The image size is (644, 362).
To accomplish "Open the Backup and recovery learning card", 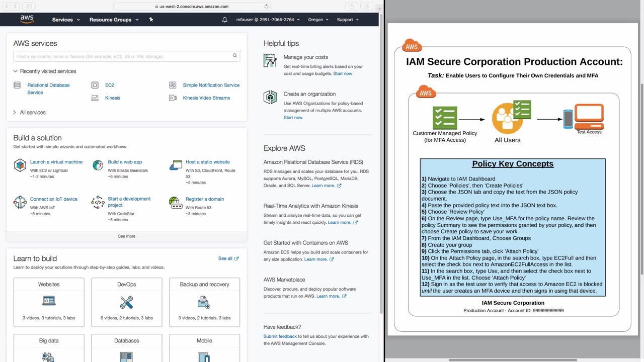I will pos(204,302).
